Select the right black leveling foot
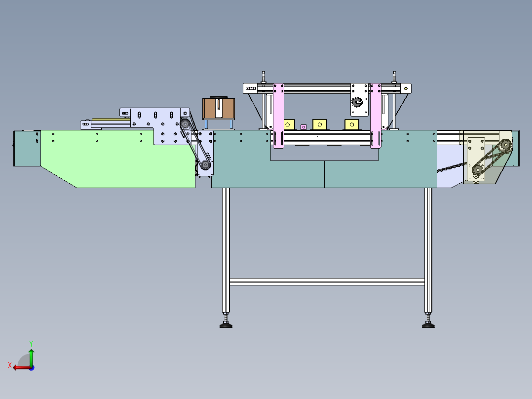The width and height of the screenshot is (532, 399). 428,325
